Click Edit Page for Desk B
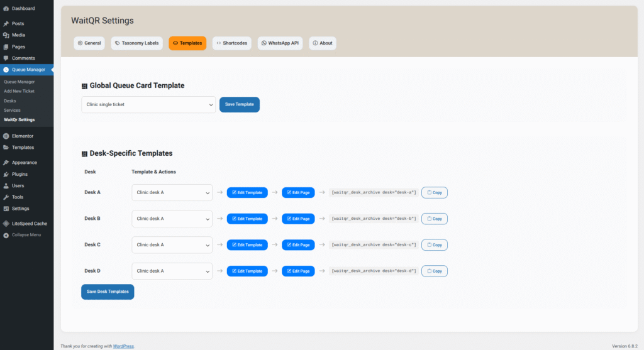The height and width of the screenshot is (350, 644). point(298,219)
